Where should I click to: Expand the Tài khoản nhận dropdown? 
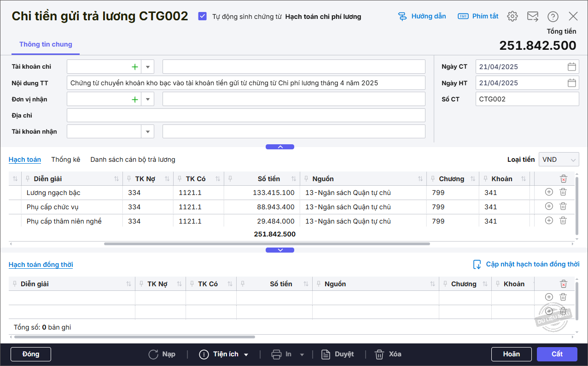coord(147,132)
